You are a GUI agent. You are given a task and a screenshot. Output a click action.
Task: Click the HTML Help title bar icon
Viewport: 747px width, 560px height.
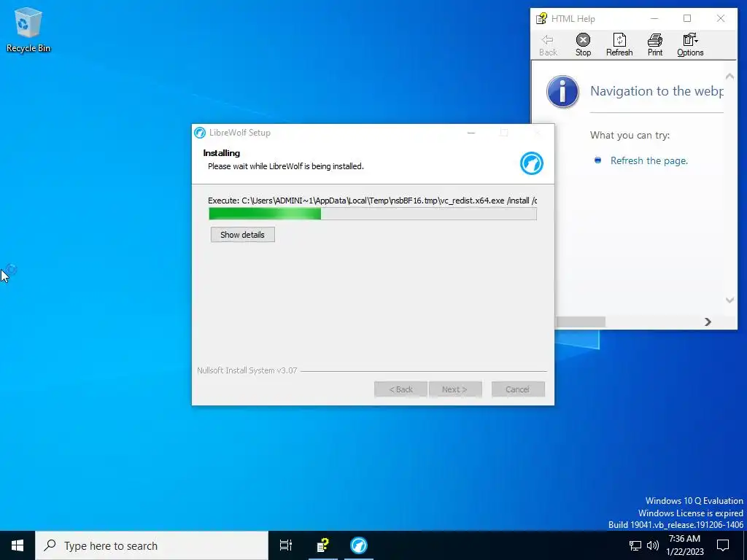[541, 18]
